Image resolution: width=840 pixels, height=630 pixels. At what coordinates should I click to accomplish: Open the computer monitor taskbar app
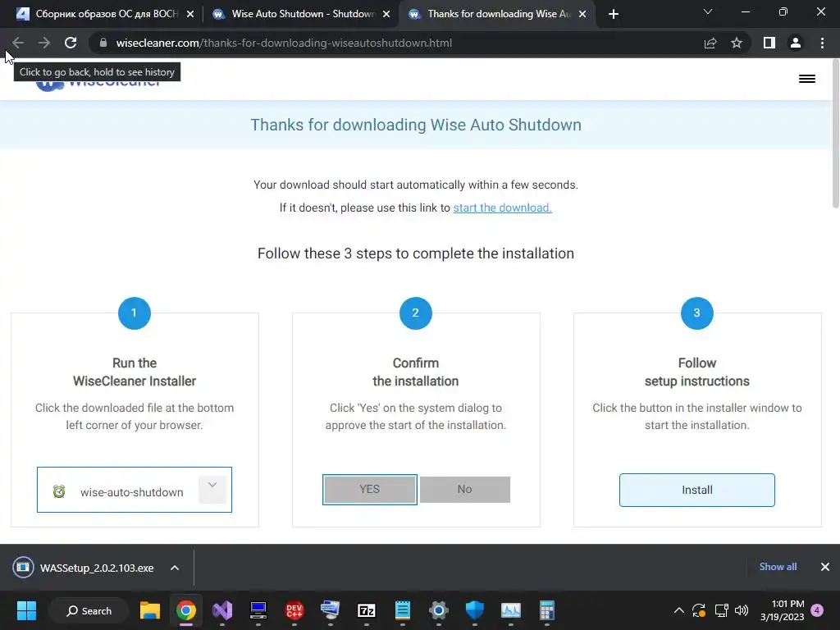pos(258,610)
